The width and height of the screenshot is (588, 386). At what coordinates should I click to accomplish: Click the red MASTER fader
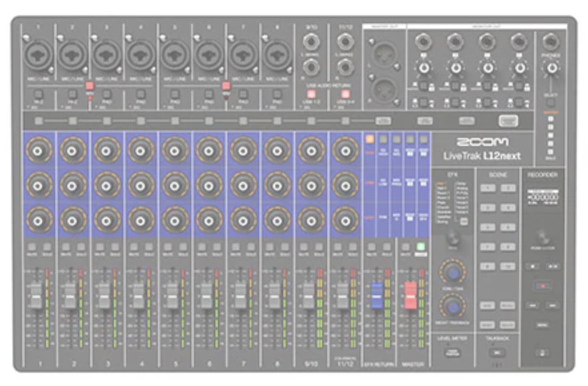(x=410, y=294)
